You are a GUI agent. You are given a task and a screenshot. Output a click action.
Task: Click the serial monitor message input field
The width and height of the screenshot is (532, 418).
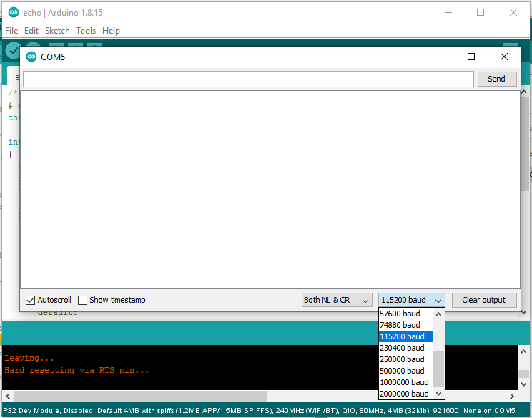(x=248, y=79)
